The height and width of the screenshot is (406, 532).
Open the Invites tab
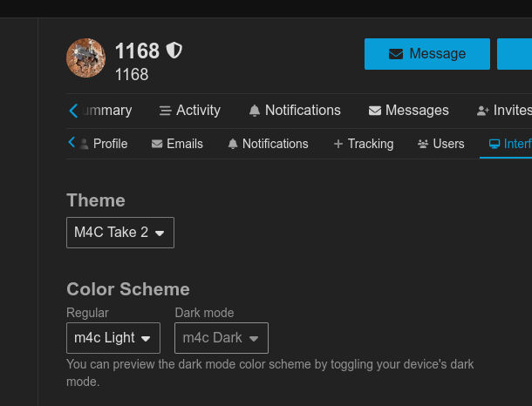[504, 111]
